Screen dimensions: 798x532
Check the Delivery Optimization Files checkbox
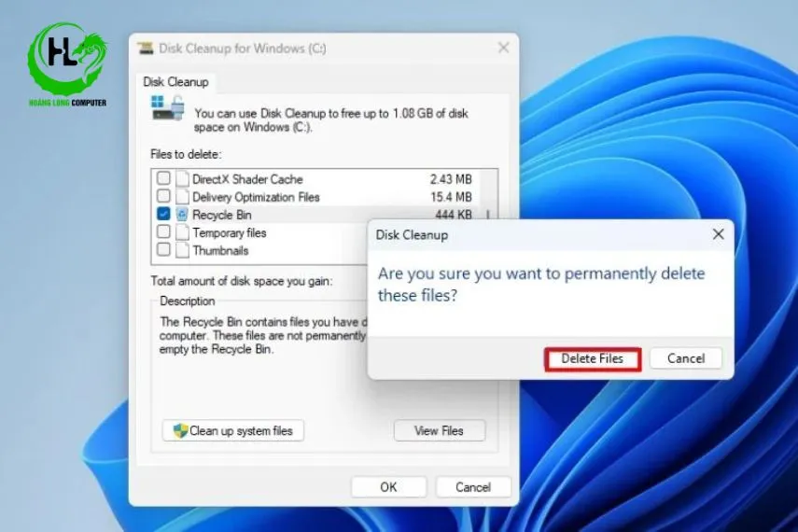click(163, 197)
